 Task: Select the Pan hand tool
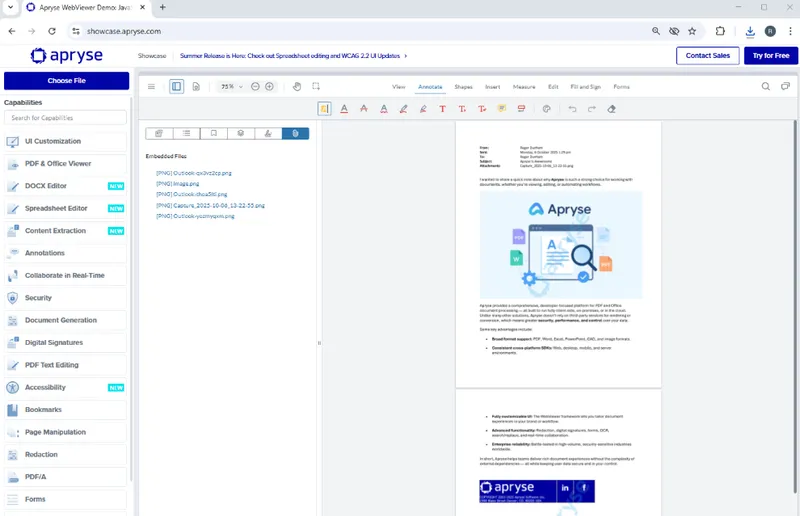pos(297,87)
